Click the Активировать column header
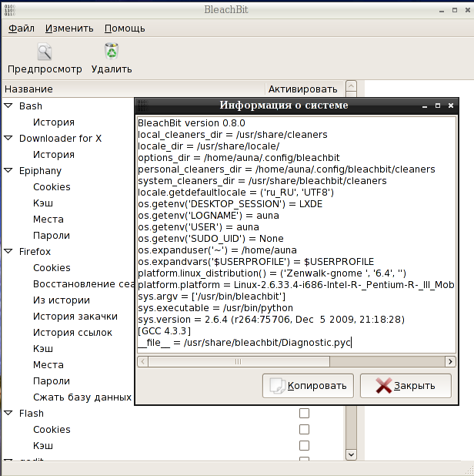 [305, 89]
